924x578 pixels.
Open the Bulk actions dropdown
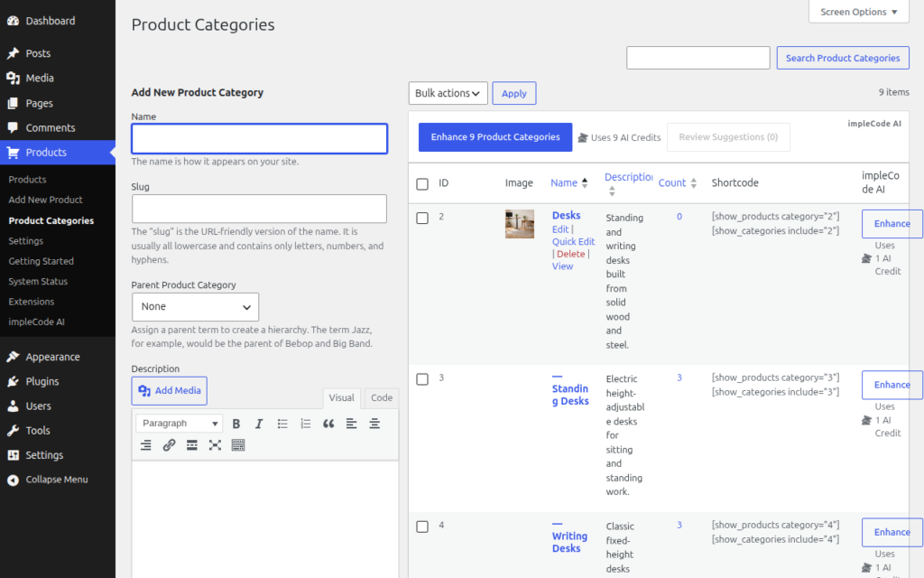click(448, 93)
